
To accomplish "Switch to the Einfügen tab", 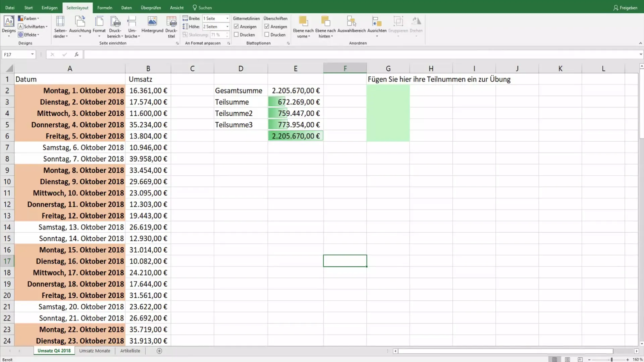I will click(x=49, y=8).
